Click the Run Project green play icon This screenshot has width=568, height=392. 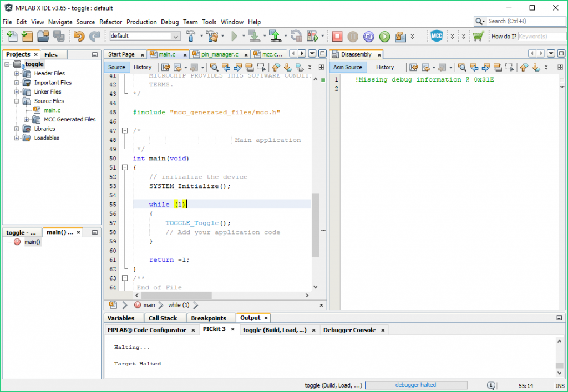pyautogui.click(x=235, y=36)
